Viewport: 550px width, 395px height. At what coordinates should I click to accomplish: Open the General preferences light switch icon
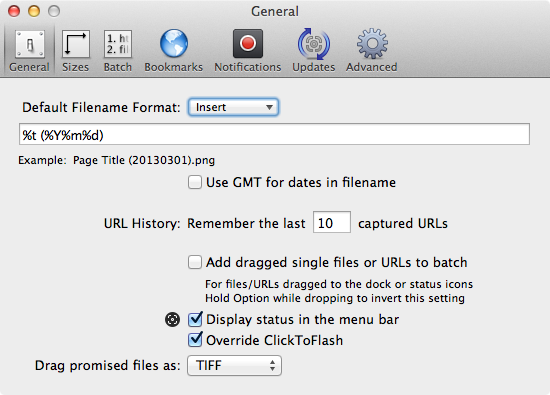(29, 44)
